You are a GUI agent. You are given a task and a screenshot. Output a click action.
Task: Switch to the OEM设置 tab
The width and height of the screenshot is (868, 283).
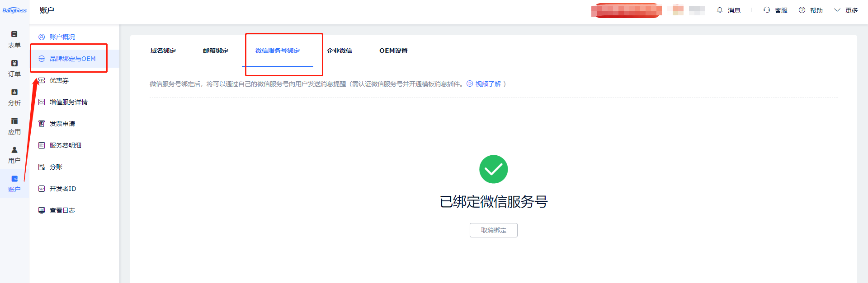click(393, 51)
